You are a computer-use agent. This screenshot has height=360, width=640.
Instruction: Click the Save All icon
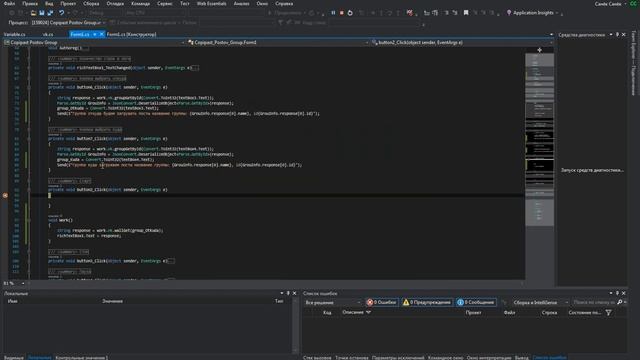coord(50,13)
